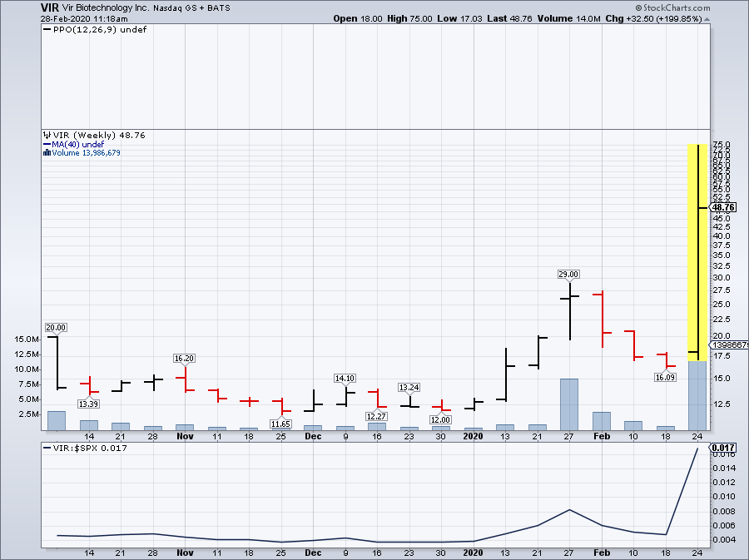749x560 pixels.
Task: Click the up triangle after the Chg value
Action: tap(707, 20)
